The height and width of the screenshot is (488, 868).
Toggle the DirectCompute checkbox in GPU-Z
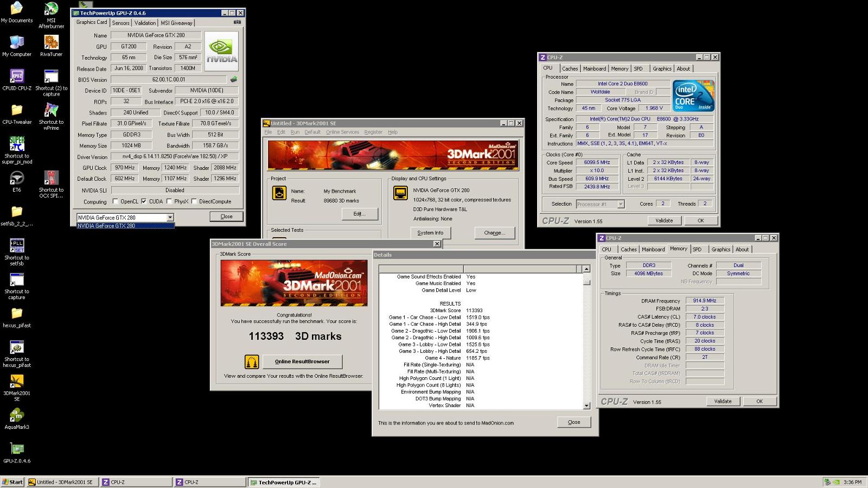pos(194,201)
